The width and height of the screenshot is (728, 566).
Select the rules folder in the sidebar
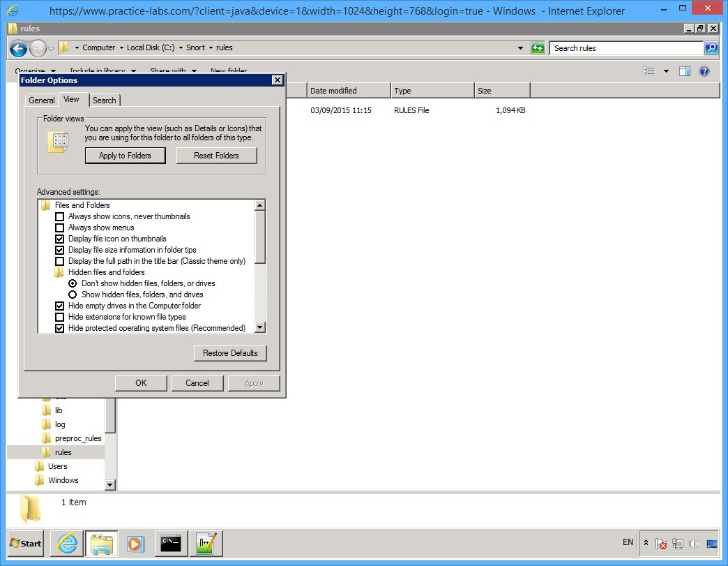pyautogui.click(x=63, y=452)
